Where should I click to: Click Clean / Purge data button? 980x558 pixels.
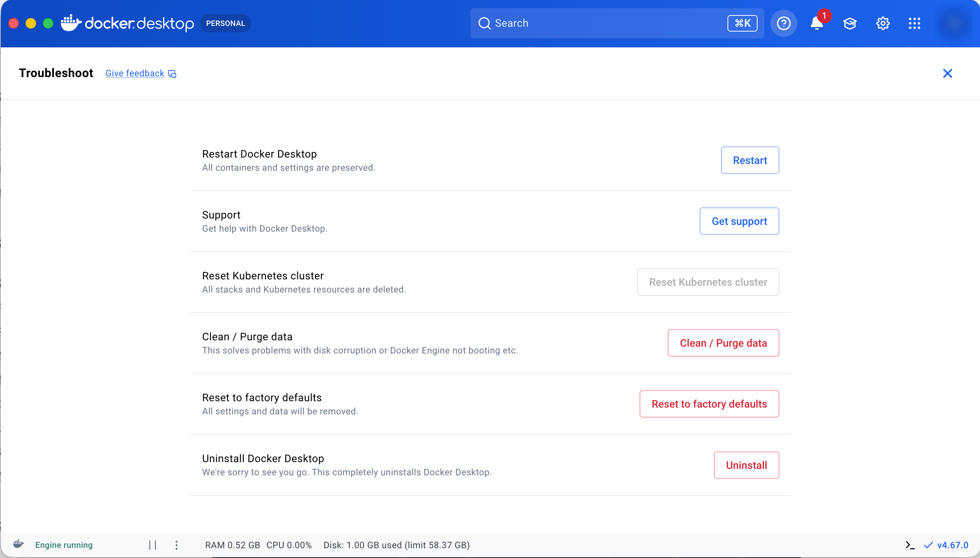(723, 343)
